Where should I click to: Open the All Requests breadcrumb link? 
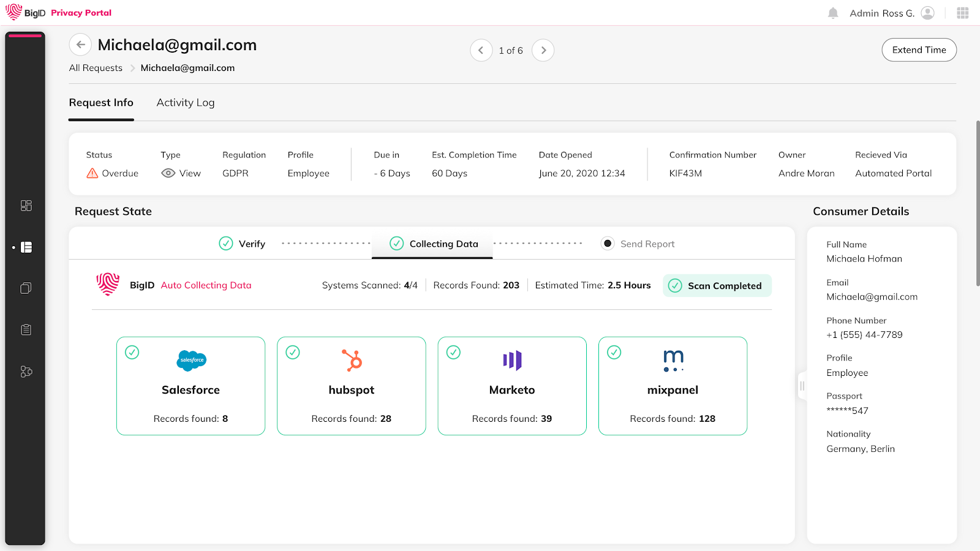[x=96, y=68]
